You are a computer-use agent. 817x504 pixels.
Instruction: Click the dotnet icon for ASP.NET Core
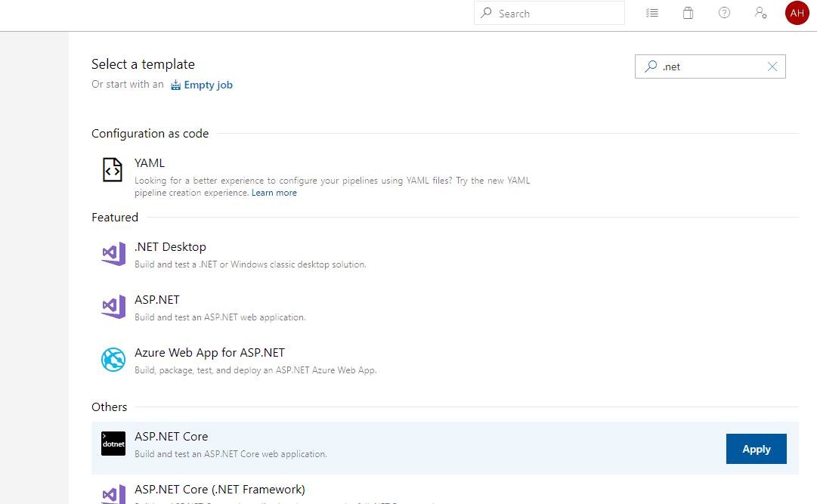point(113,444)
